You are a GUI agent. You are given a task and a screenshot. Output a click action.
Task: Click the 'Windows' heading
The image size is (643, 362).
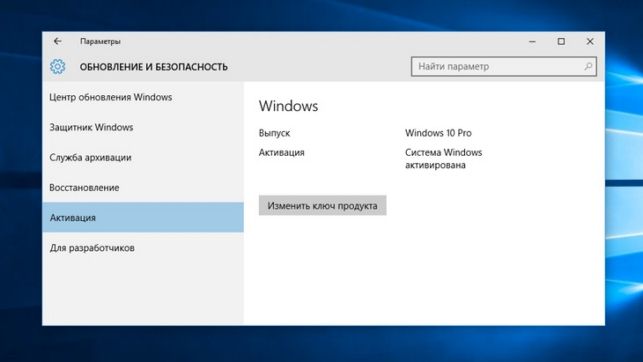pos(288,106)
